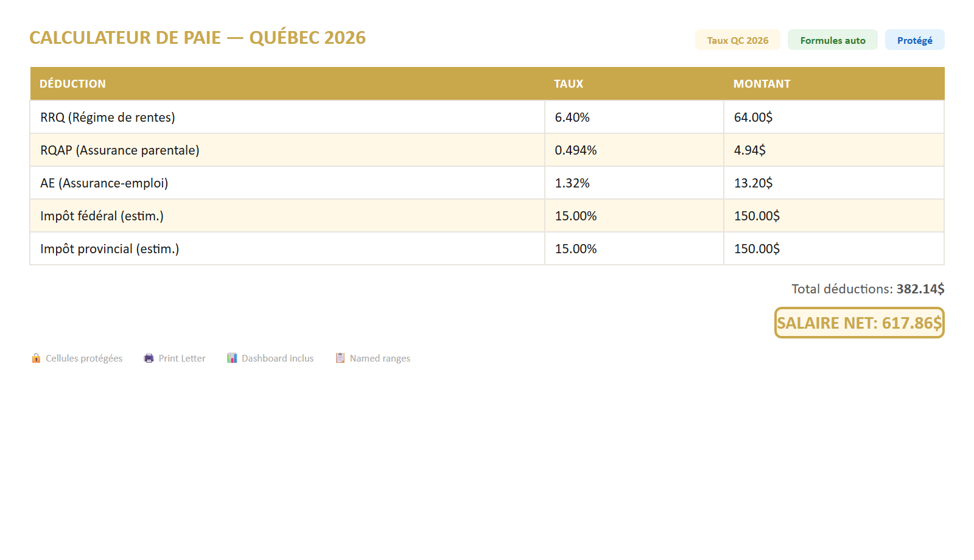The width and height of the screenshot is (974, 560).
Task: Click the Calculateur de paie — Québec 2026 title
Action: tap(198, 37)
